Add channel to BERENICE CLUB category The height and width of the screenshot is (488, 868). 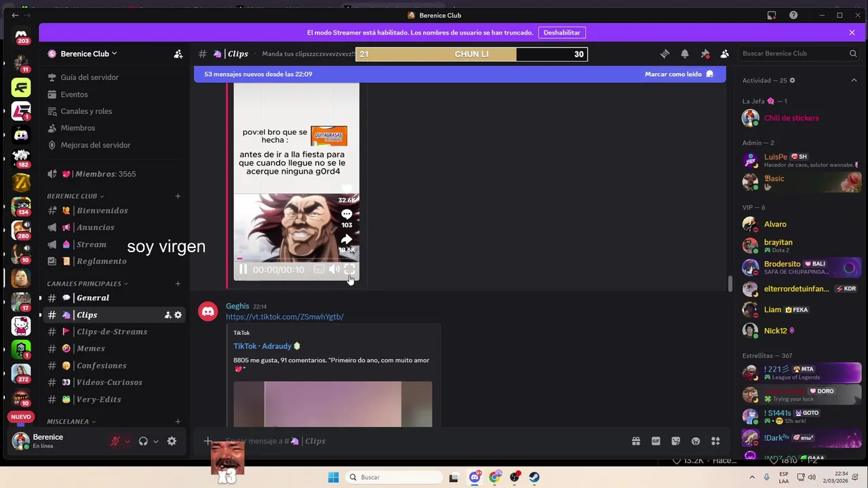click(x=178, y=196)
